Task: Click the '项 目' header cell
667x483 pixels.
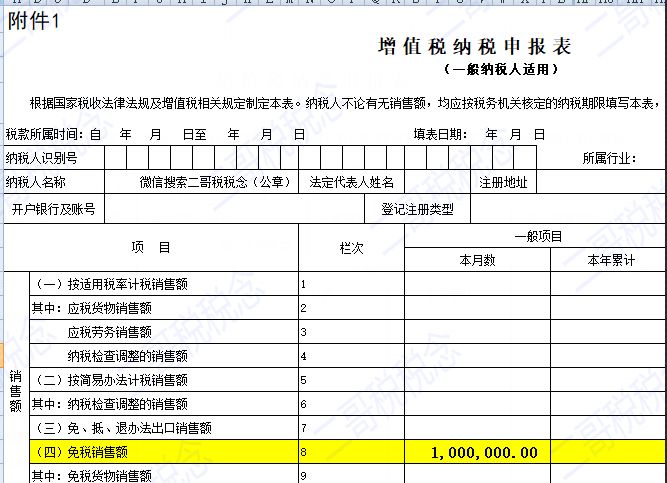Action: (151, 247)
